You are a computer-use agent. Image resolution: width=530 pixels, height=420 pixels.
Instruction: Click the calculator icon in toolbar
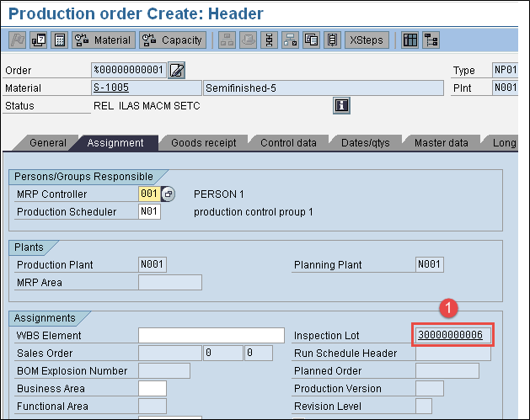click(60, 40)
